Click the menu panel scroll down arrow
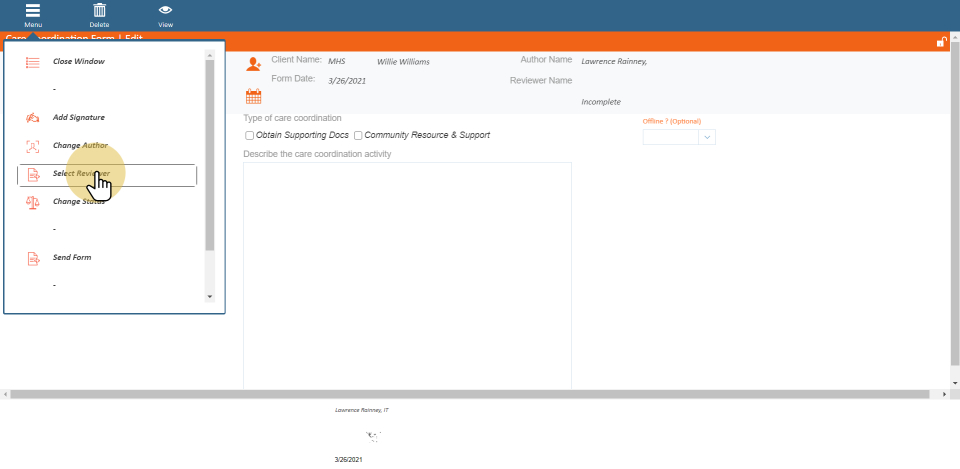Screen dimensions: 960x469 pyautogui.click(x=209, y=296)
